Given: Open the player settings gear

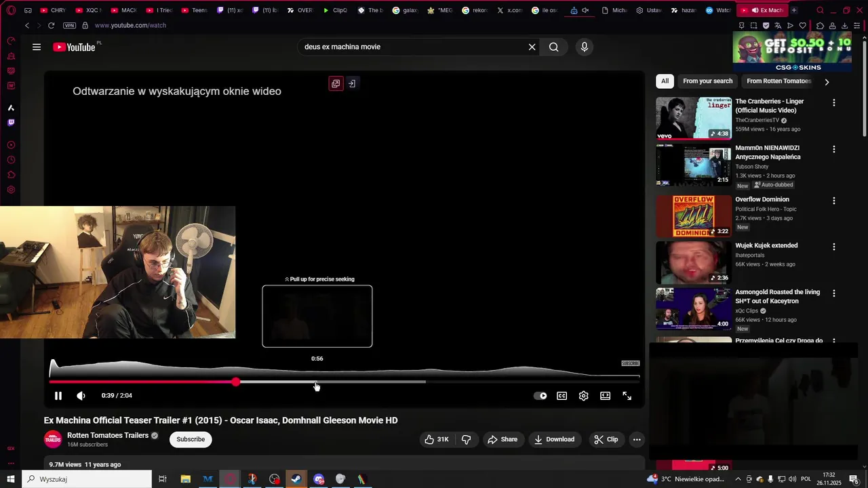Looking at the screenshot, I should point(584,396).
